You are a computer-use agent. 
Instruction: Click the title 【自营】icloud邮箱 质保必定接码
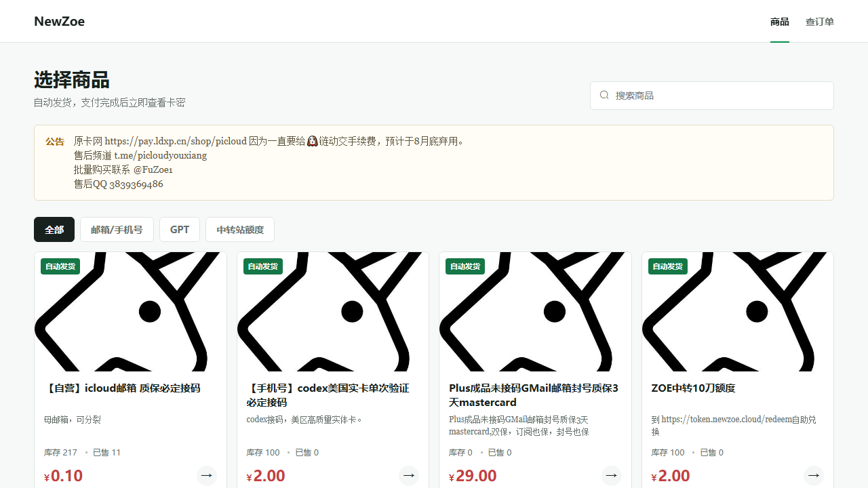(122, 388)
